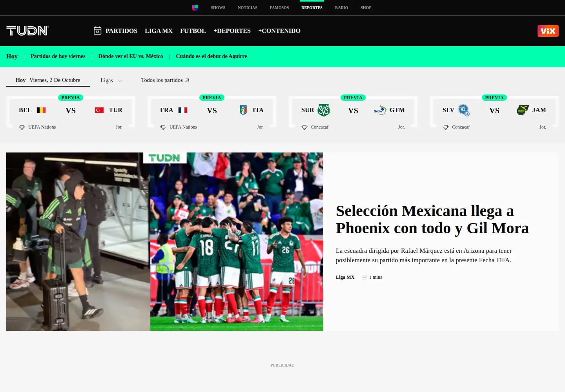Open Cuándo es el debut de Aguirre

[x=211, y=56]
